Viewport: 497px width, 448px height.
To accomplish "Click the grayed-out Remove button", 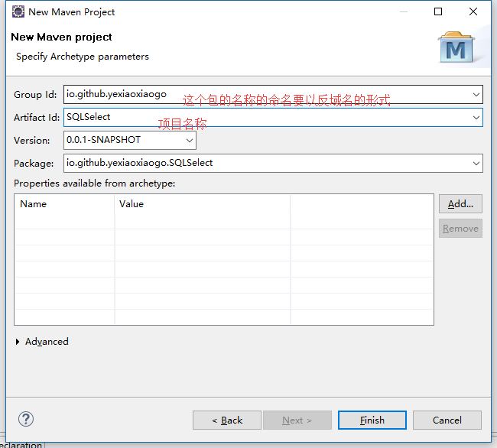I will coord(460,228).
